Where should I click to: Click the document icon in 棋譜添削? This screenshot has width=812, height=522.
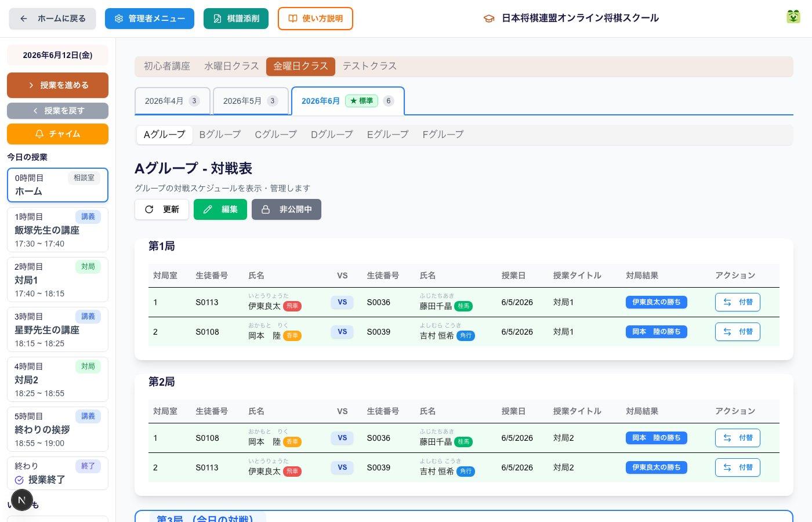pos(217,19)
